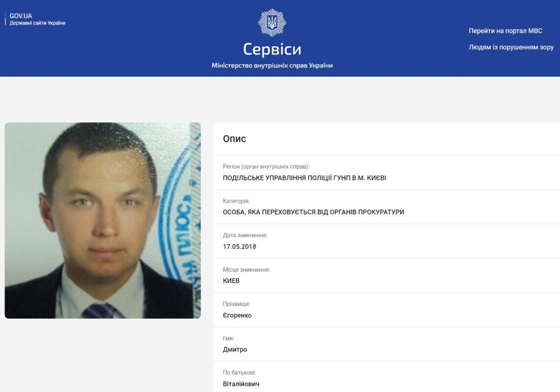Image resolution: width=560 pixels, height=392 pixels.
Task: Select the first name 'Дмитро'
Action: (x=235, y=350)
